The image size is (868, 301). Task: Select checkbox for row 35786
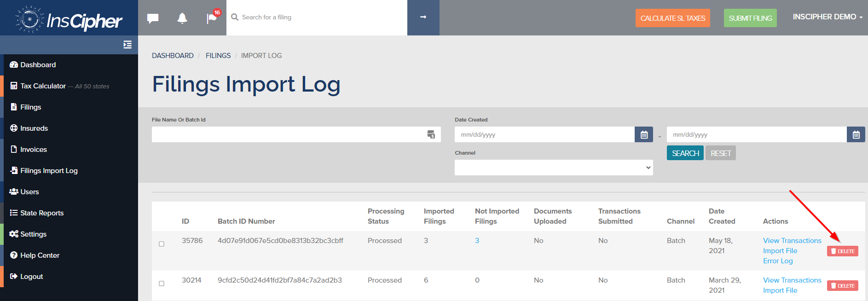coord(162,244)
